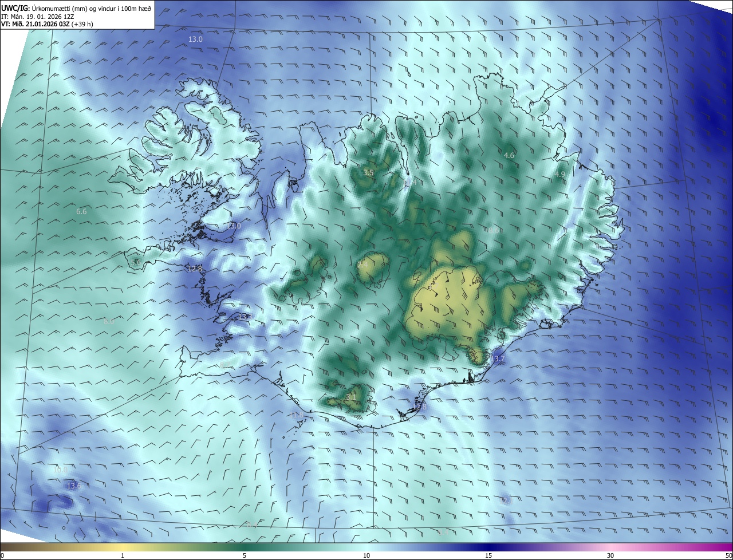Click the 11.4 value label on the map

point(411,182)
